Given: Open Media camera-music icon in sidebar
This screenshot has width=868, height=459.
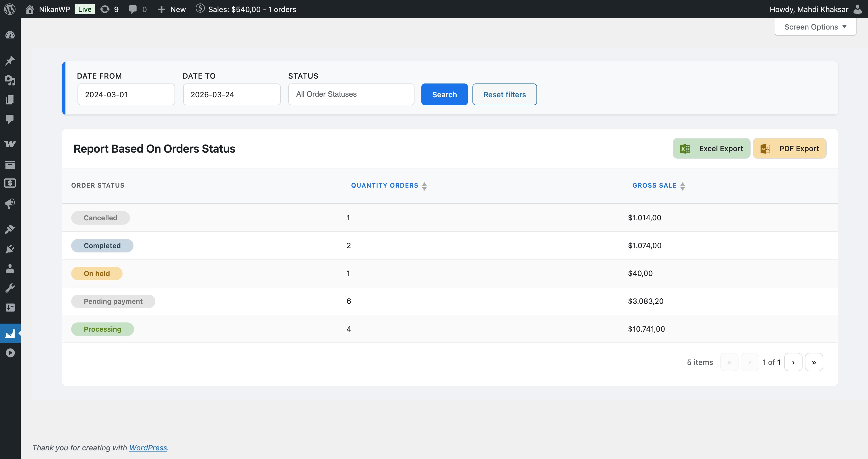Looking at the screenshot, I should [x=10, y=80].
